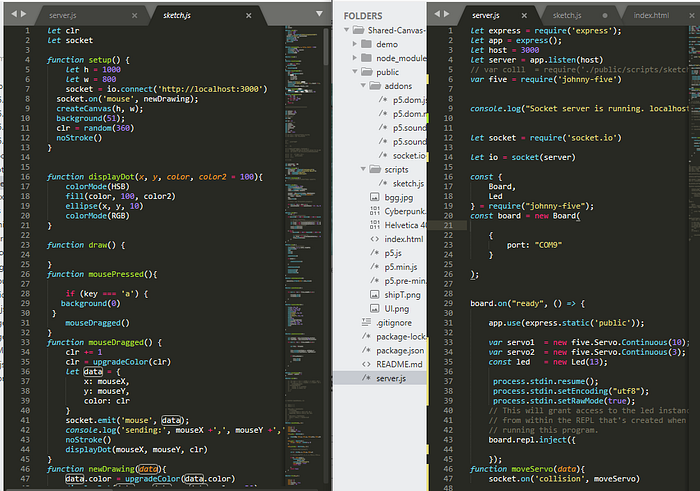Switch to sketch.js tab in right window
700x491 pixels.
click(x=567, y=16)
